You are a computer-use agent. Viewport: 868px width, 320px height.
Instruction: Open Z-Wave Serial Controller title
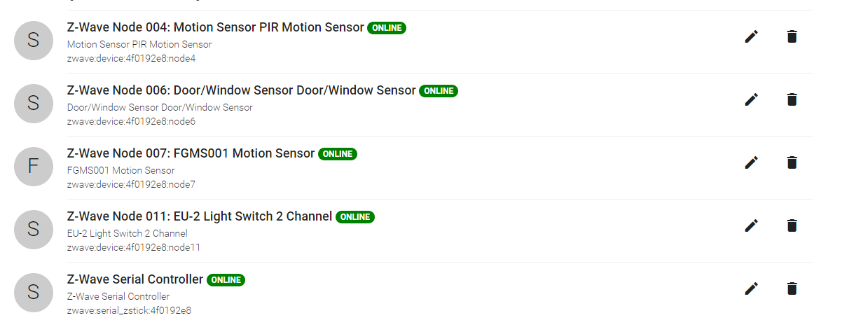click(135, 280)
